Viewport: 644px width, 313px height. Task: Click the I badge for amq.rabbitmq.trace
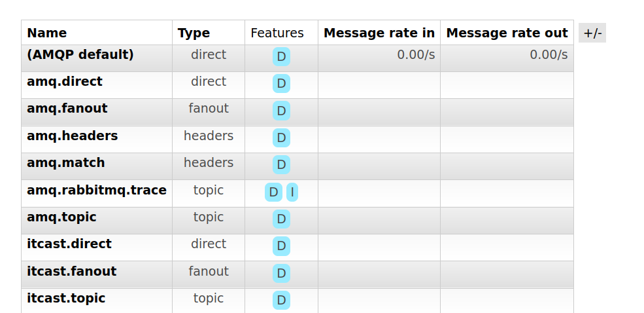[292, 193]
